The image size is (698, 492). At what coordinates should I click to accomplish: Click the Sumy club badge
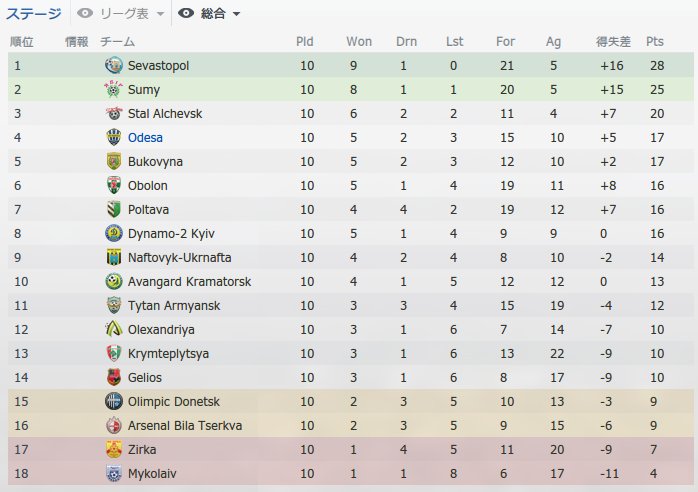tap(114, 89)
